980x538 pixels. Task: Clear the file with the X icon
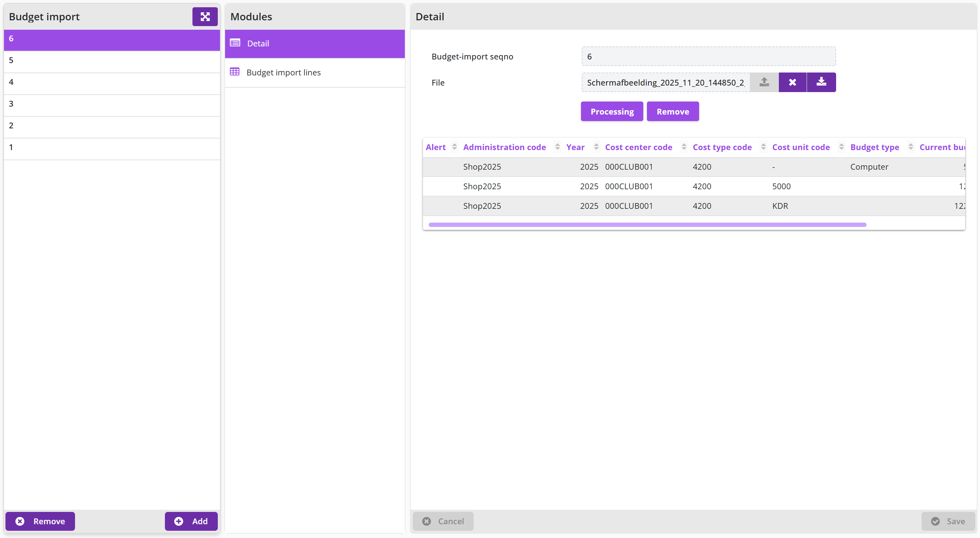point(793,82)
